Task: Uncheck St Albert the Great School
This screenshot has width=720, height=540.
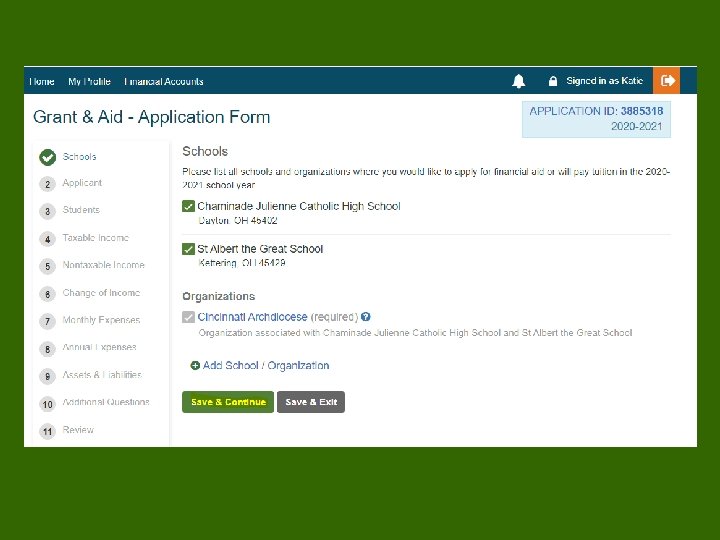Action: (188, 249)
